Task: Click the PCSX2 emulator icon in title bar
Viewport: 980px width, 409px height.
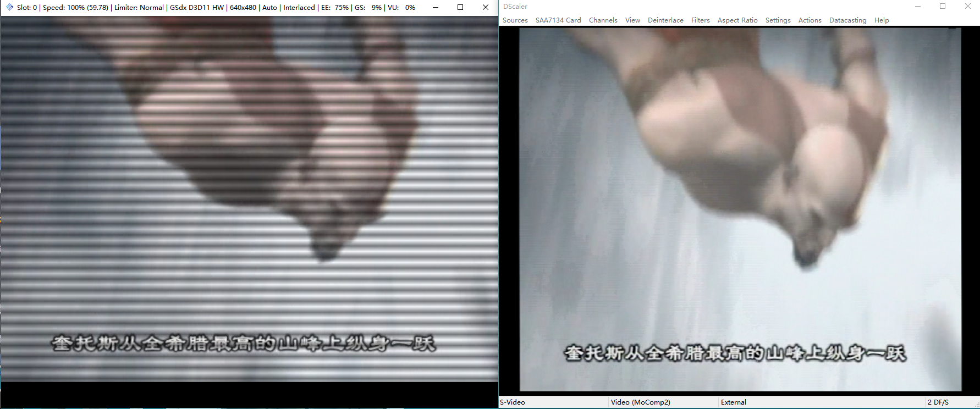Action: [x=9, y=7]
